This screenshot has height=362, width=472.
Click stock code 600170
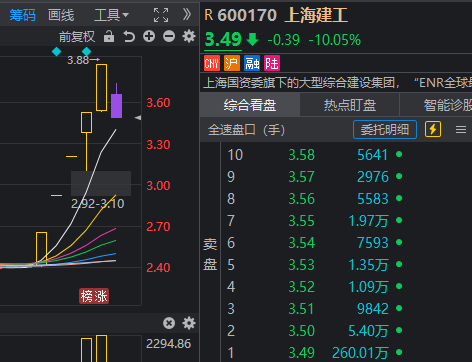[x=247, y=15]
